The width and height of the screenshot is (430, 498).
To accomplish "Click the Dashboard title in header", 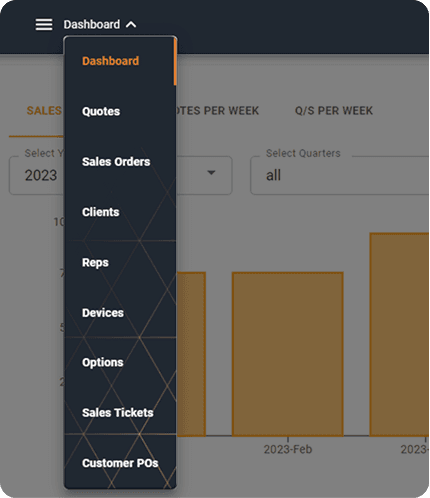I will (x=92, y=25).
